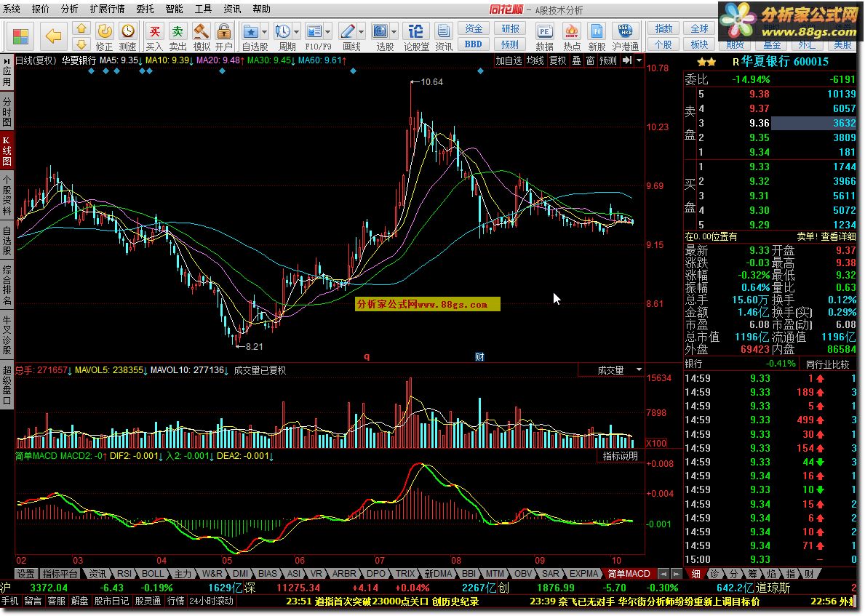Open the 自选股 watchlist icon
This screenshot has height=616, width=865.
tap(250, 32)
